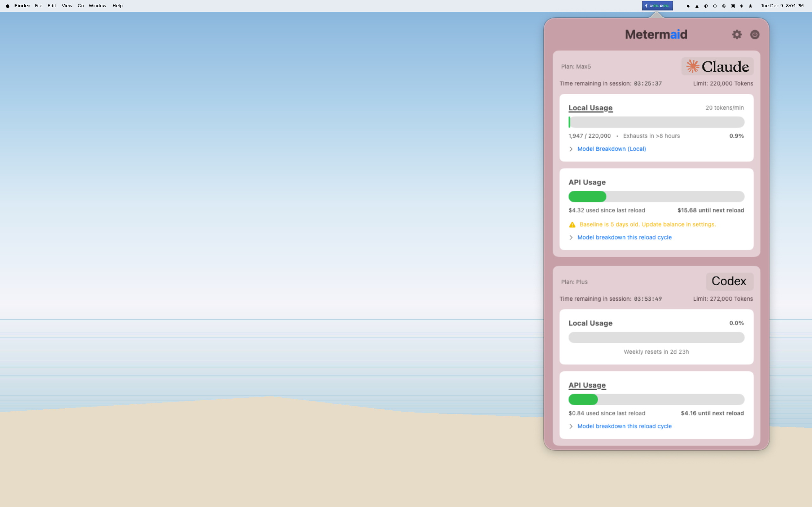
Task: Click the Codex API Usage green progress bar
Action: tap(583, 399)
